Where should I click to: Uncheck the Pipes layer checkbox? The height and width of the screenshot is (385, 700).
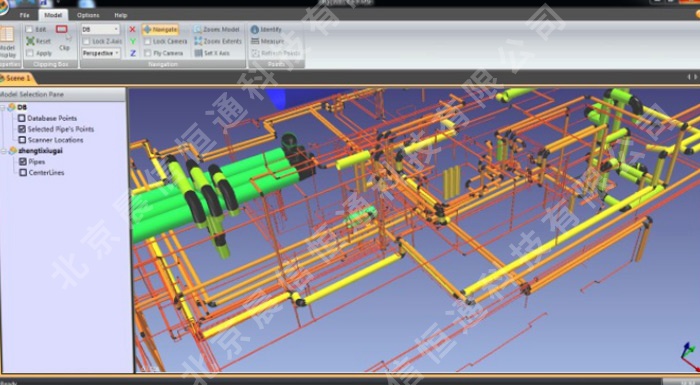coord(23,161)
